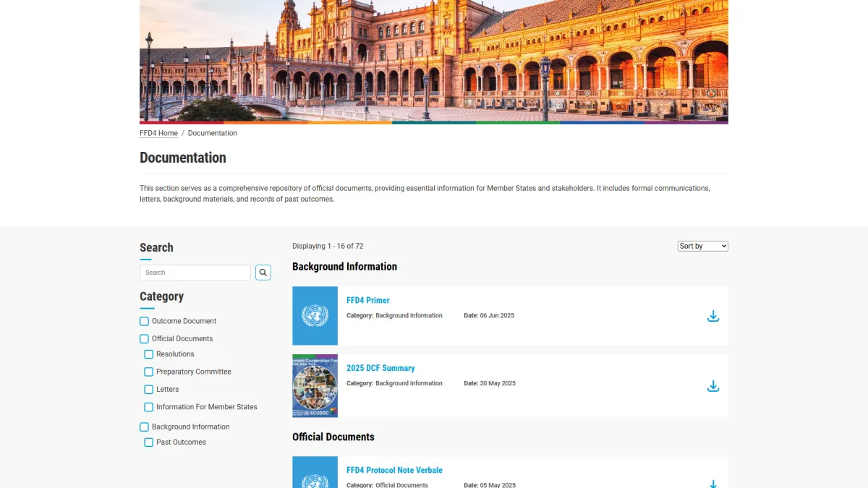Select the Letters filter checkbox

pyautogui.click(x=149, y=389)
